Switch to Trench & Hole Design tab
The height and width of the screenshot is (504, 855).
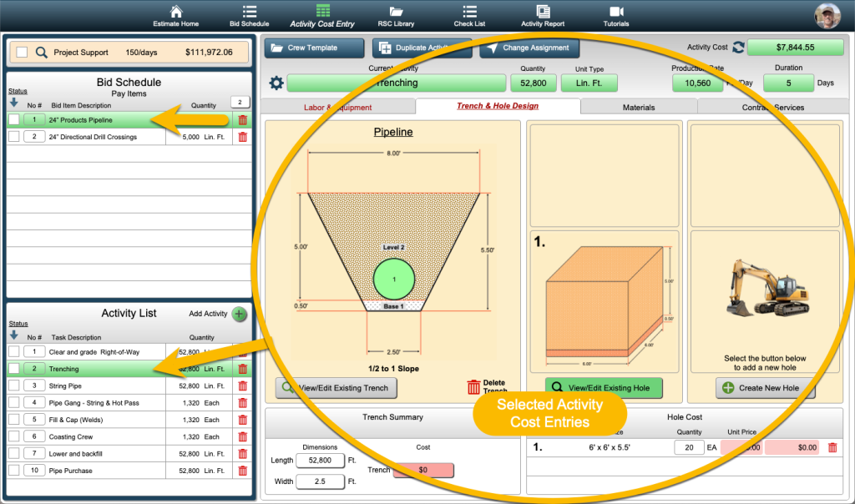(x=498, y=106)
